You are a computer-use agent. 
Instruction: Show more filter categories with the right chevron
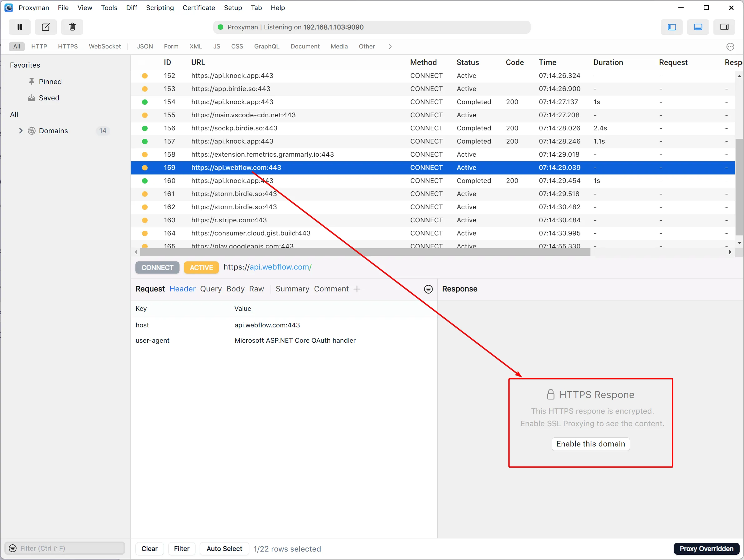click(390, 46)
